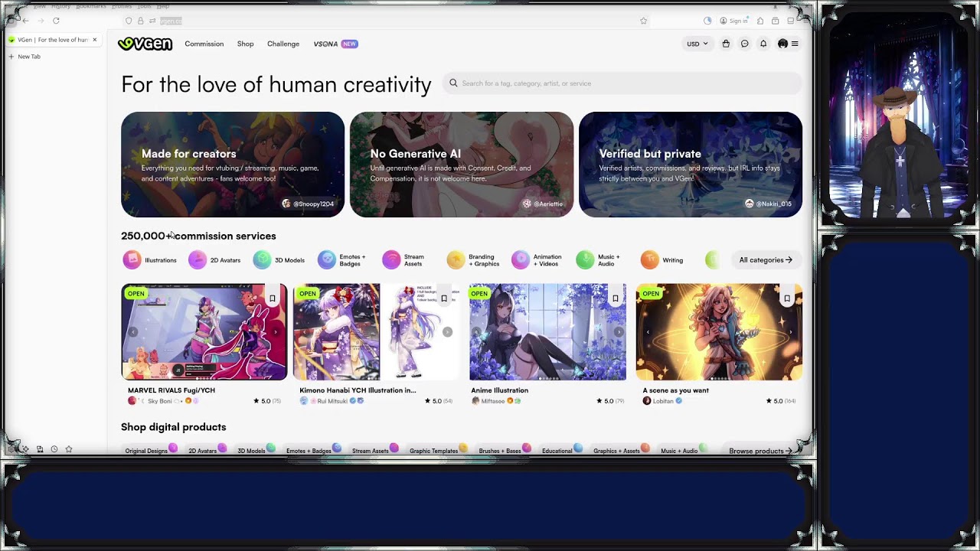
Task: Open the No Generative AI banner
Action: point(462,165)
